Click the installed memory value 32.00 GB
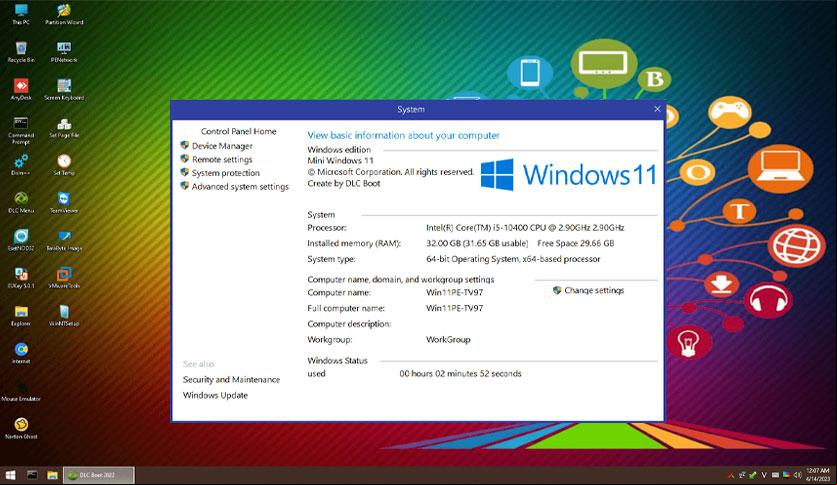Viewport: 837px width, 485px height. [x=477, y=243]
